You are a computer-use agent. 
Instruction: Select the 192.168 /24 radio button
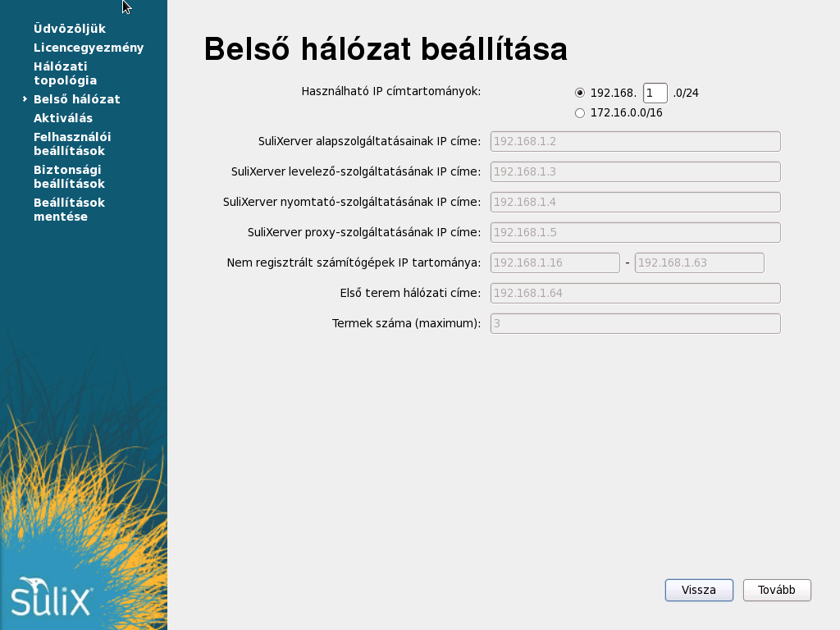[x=580, y=93]
